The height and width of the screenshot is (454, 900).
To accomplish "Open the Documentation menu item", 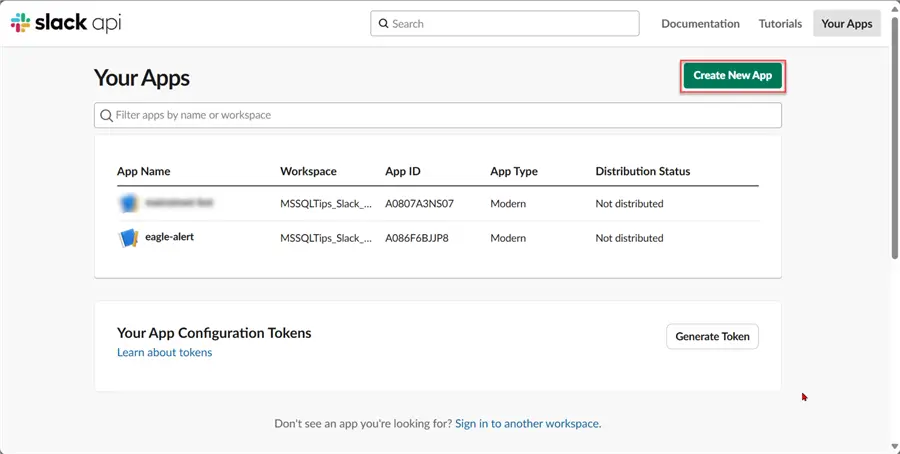I will 700,24.
